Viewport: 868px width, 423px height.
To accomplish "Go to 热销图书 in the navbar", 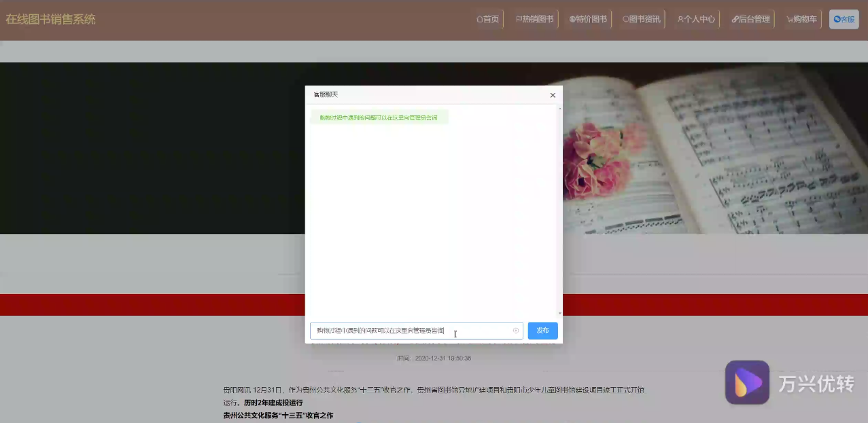I will point(535,19).
